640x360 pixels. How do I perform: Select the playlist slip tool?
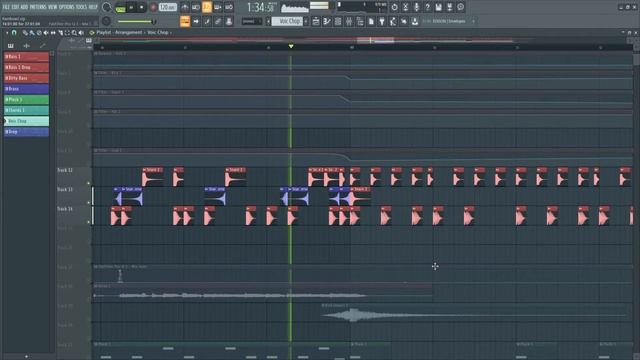pyautogui.click(x=53, y=33)
